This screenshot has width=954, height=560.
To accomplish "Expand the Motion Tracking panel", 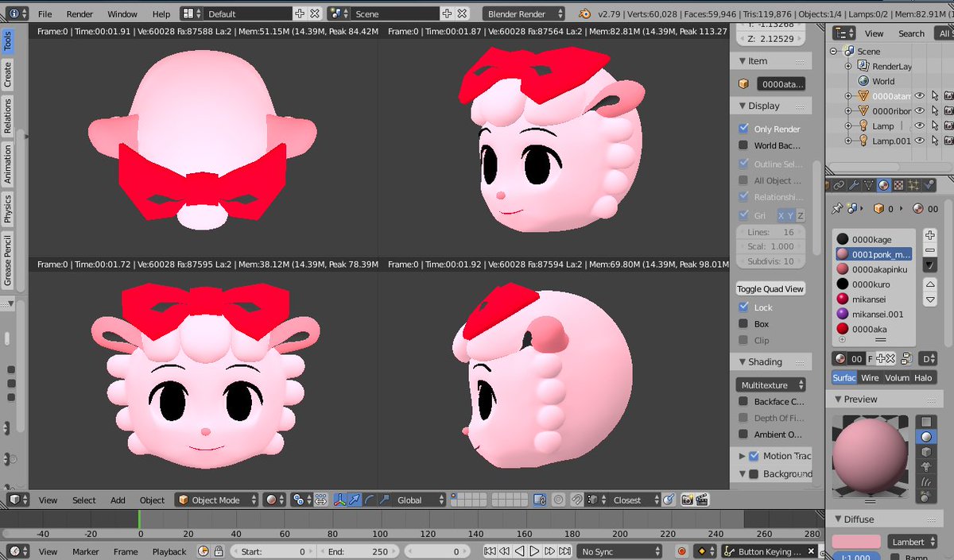I will (x=743, y=456).
